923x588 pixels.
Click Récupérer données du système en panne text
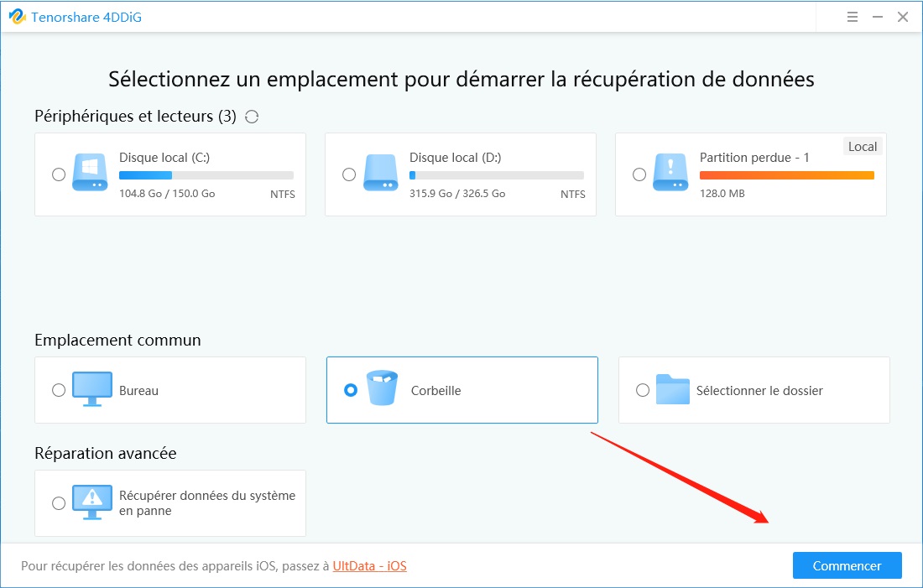click(x=207, y=503)
